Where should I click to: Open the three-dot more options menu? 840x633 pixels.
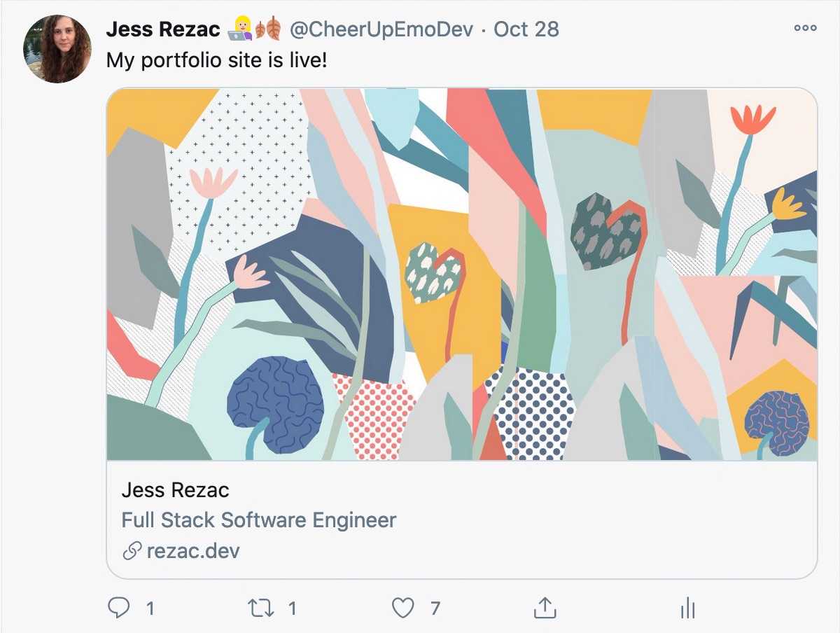coord(805,29)
